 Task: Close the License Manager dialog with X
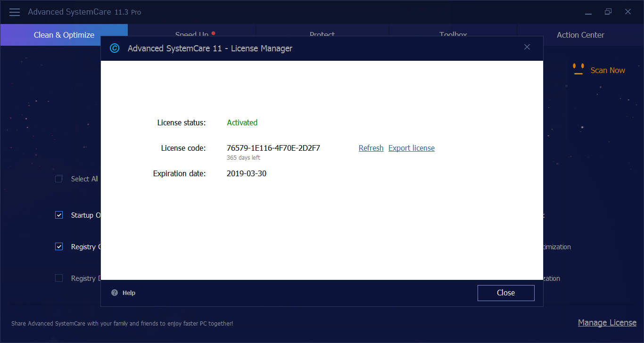[527, 47]
